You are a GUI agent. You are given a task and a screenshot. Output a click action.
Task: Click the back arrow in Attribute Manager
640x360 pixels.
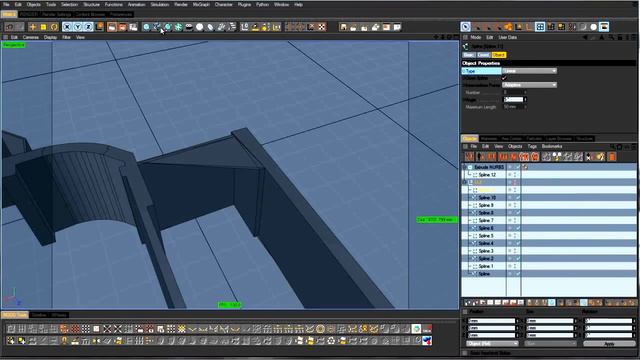pos(585,37)
